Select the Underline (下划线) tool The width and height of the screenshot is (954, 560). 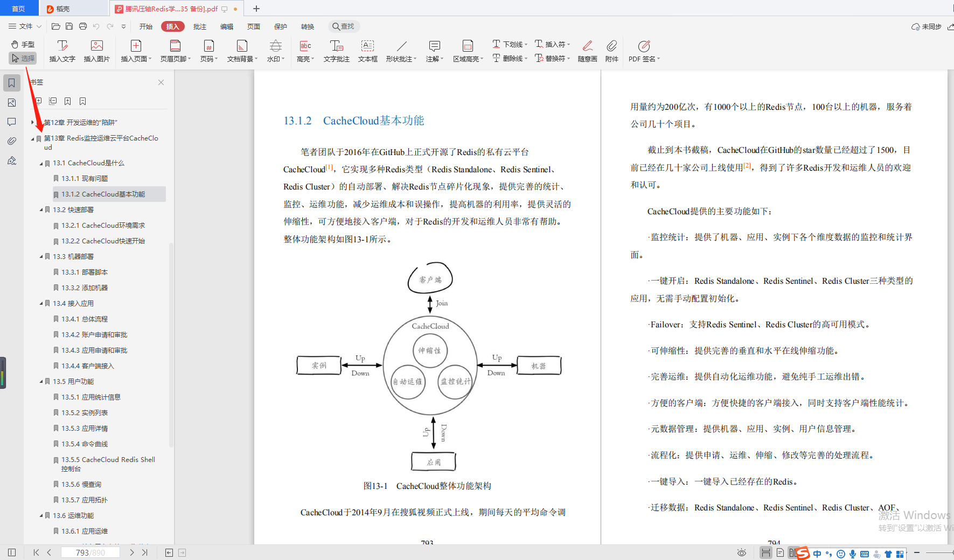(x=510, y=44)
